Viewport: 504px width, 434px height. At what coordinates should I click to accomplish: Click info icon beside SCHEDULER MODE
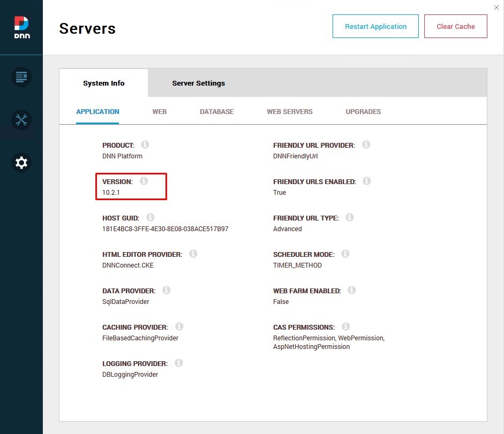tap(345, 254)
